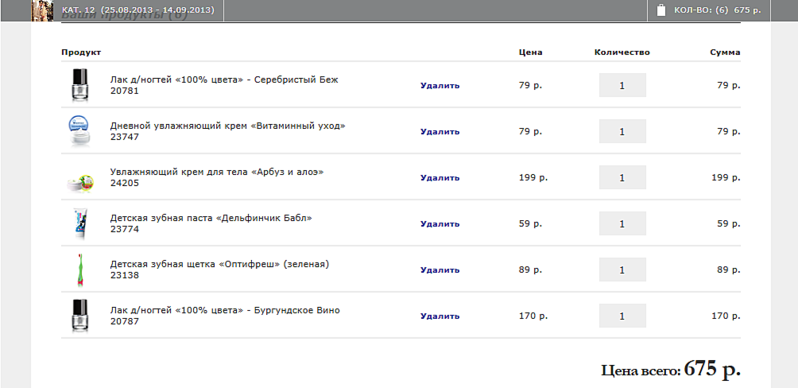Click the Серебристый Беж nail polish image

pos(80,85)
